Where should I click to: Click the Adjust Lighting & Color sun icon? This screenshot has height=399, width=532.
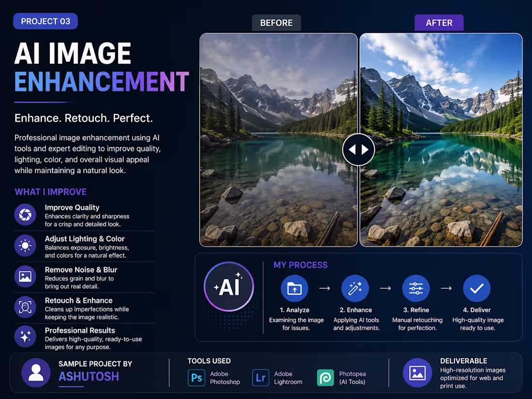[25, 245]
